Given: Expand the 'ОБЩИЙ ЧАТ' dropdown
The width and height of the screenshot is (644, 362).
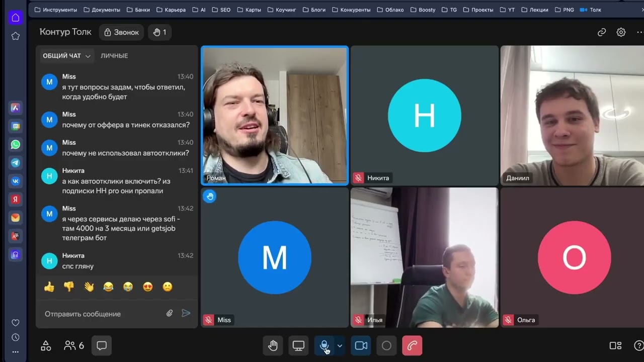Looking at the screenshot, I should point(67,56).
